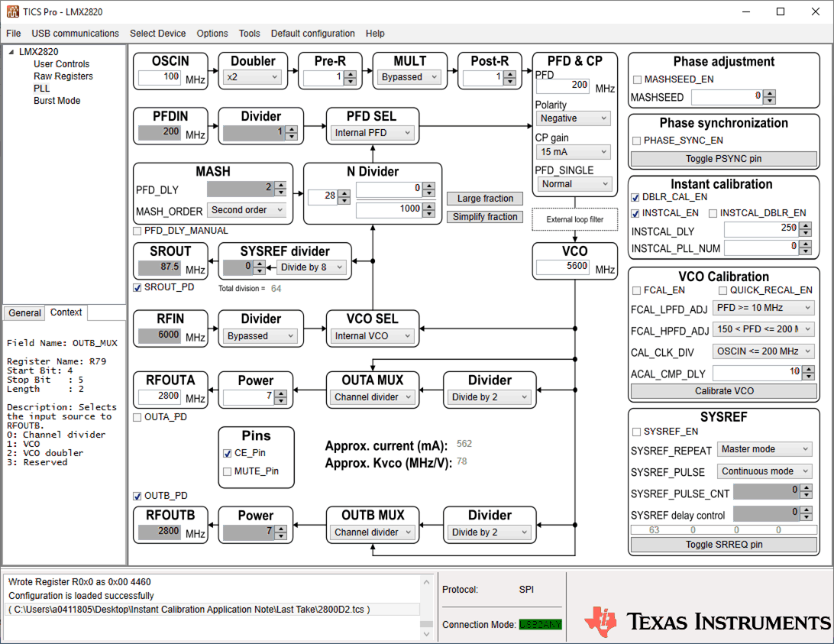834x644 pixels.
Task: Open the Doubler x2 dropdown
Action: pyautogui.click(x=252, y=77)
